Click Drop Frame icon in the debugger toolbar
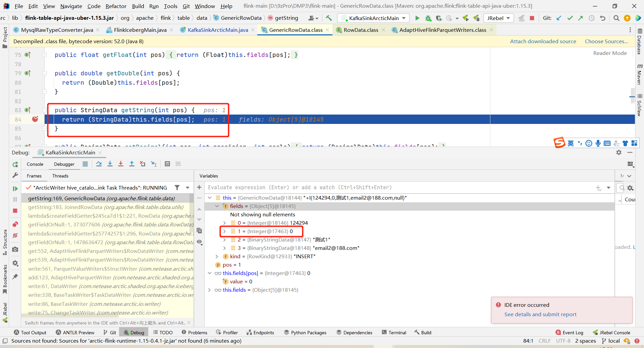This screenshot has height=348, width=644. pyautogui.click(x=143, y=164)
